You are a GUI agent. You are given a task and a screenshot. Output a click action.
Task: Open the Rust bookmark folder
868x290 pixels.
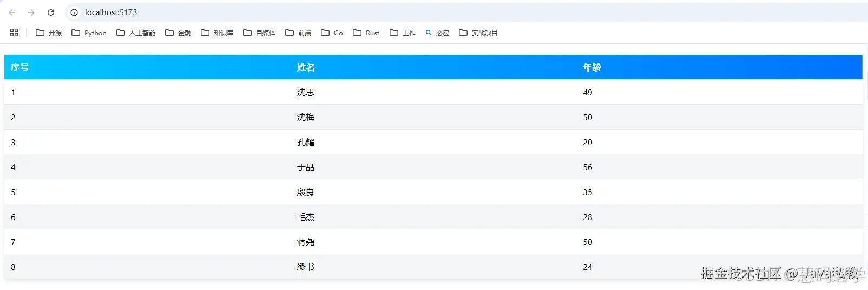coord(366,33)
